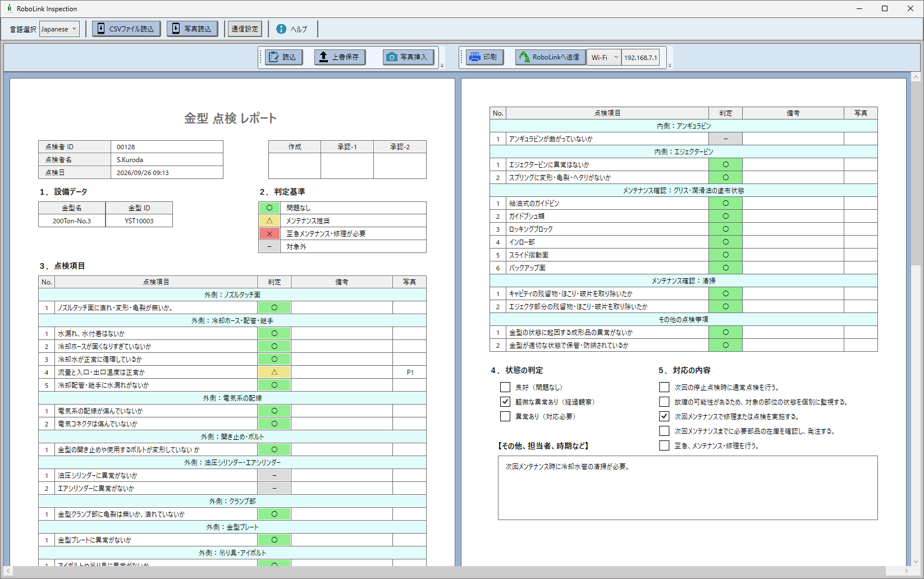
Task: Open the ヘルプ info icon
Action: 281,29
